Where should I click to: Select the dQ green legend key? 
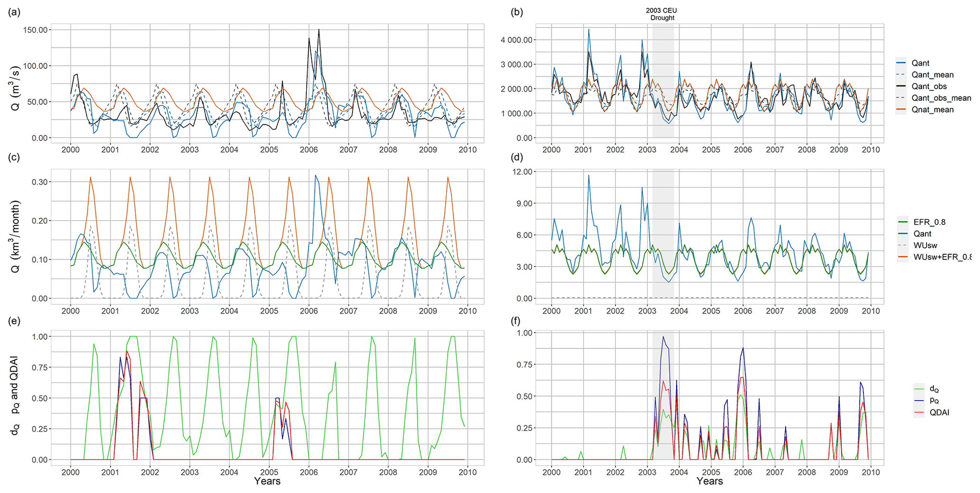919,389
